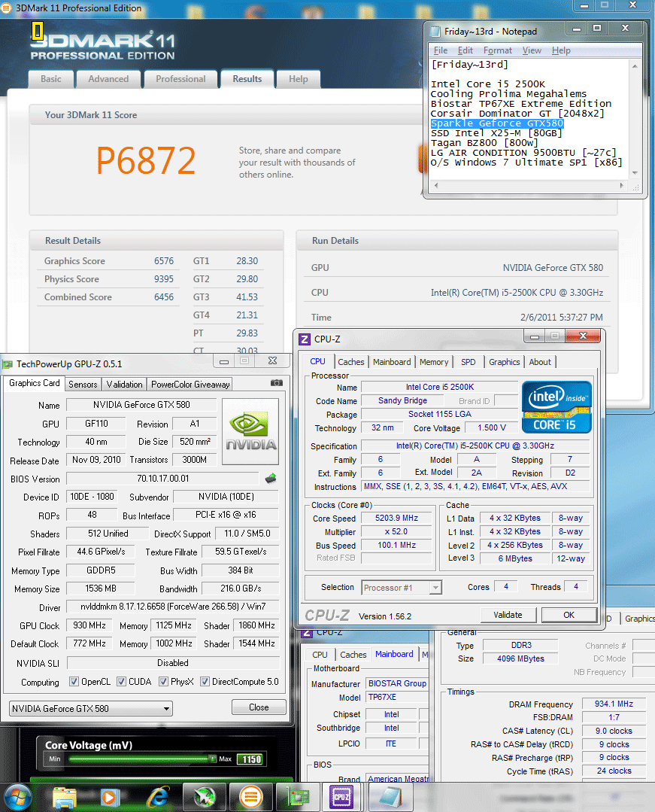
Task: Select Caches tab in rear CPU-Z window
Action: tap(353, 655)
